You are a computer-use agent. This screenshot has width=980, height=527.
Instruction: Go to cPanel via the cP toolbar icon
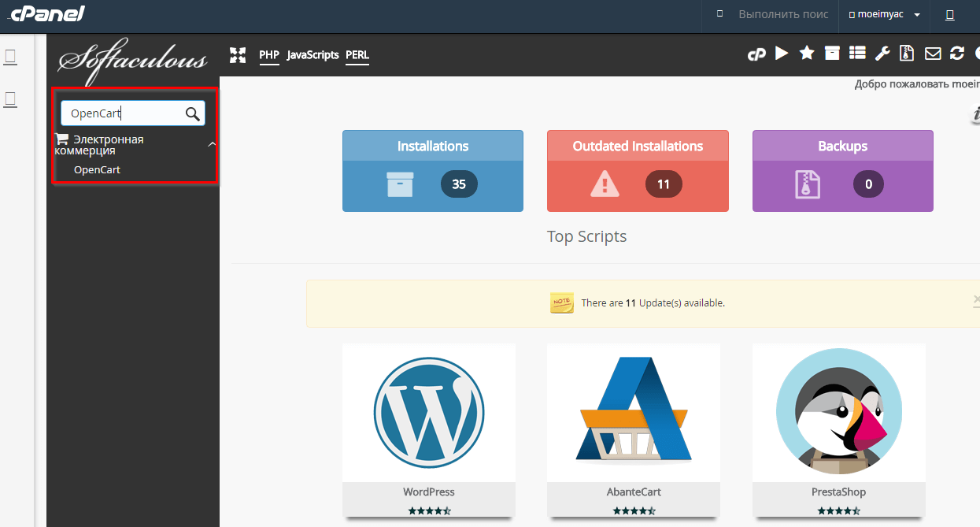pyautogui.click(x=756, y=54)
